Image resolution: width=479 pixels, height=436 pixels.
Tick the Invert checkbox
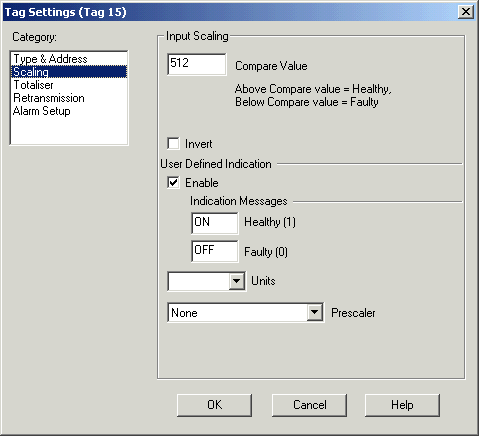[x=173, y=144]
